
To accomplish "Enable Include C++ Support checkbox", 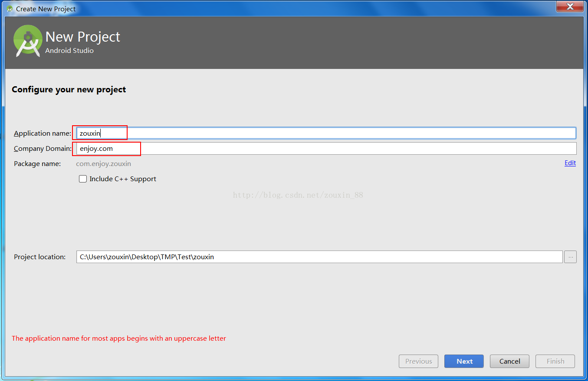I will [83, 179].
